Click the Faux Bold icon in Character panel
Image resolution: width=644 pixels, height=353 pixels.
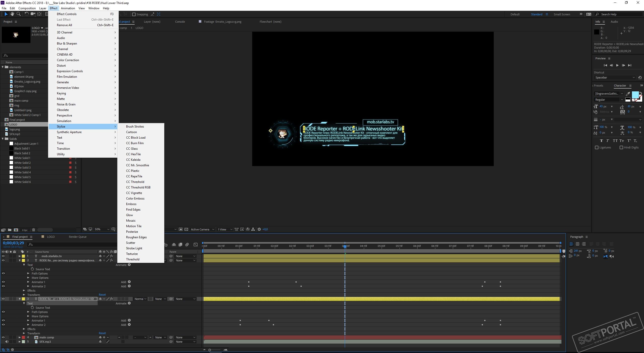[601, 141]
